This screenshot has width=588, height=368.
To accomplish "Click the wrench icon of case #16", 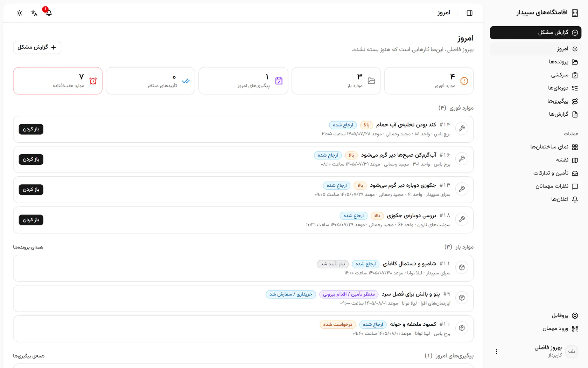I will 462,159.
